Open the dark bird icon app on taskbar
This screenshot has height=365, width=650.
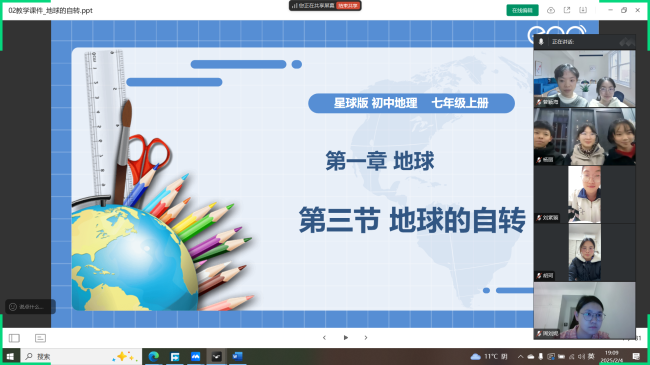point(216,356)
